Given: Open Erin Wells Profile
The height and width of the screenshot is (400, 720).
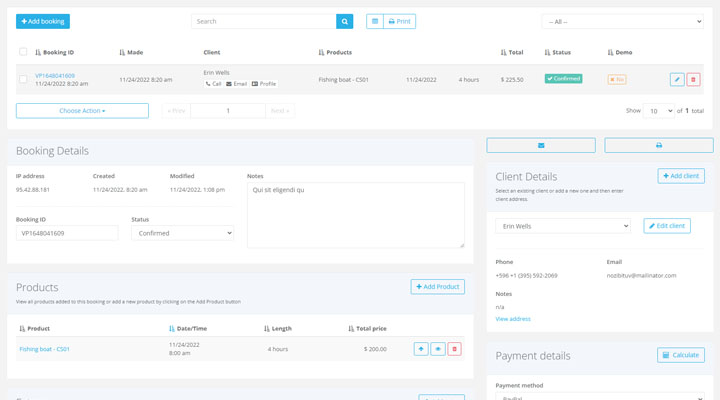Looking at the screenshot, I should point(264,84).
